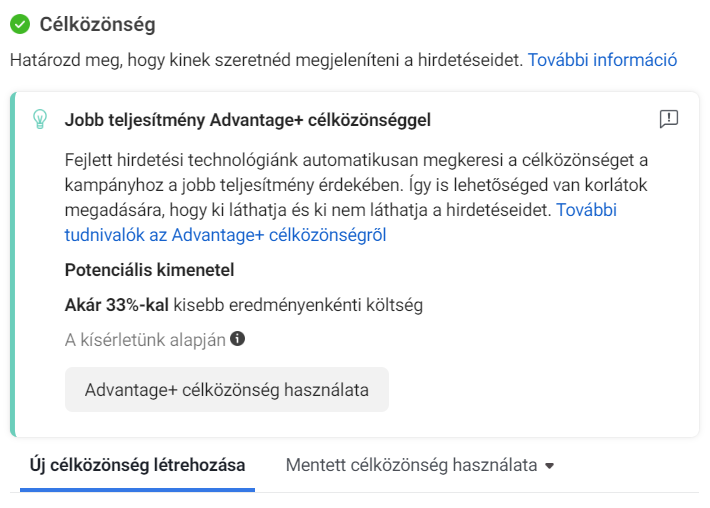Screen dimensions: 710x508
Task: Click the bold 'Akár 33%-kal' text
Action: (x=117, y=305)
